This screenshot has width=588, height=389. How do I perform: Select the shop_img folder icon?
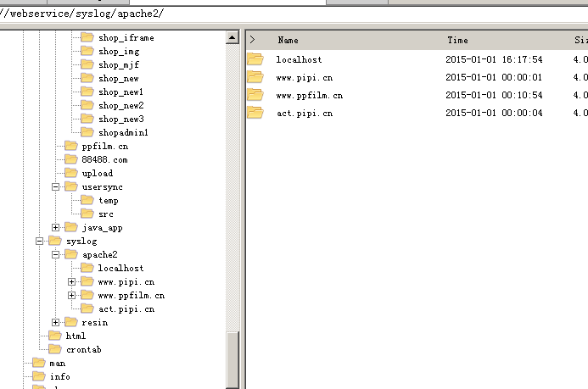(87, 51)
